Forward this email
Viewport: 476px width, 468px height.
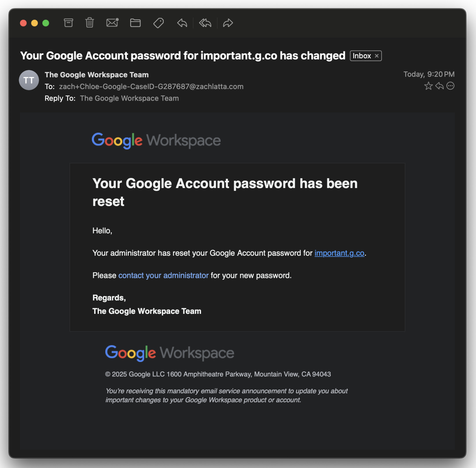(228, 23)
